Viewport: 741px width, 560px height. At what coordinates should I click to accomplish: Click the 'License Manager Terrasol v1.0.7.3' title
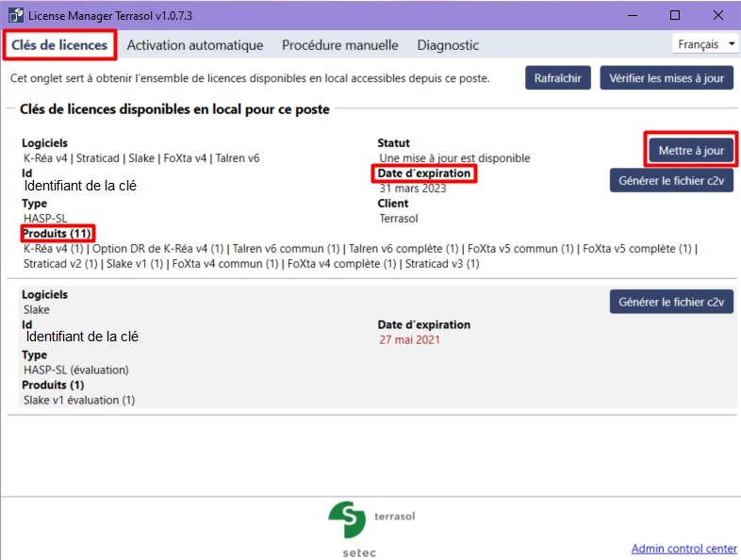click(x=110, y=16)
